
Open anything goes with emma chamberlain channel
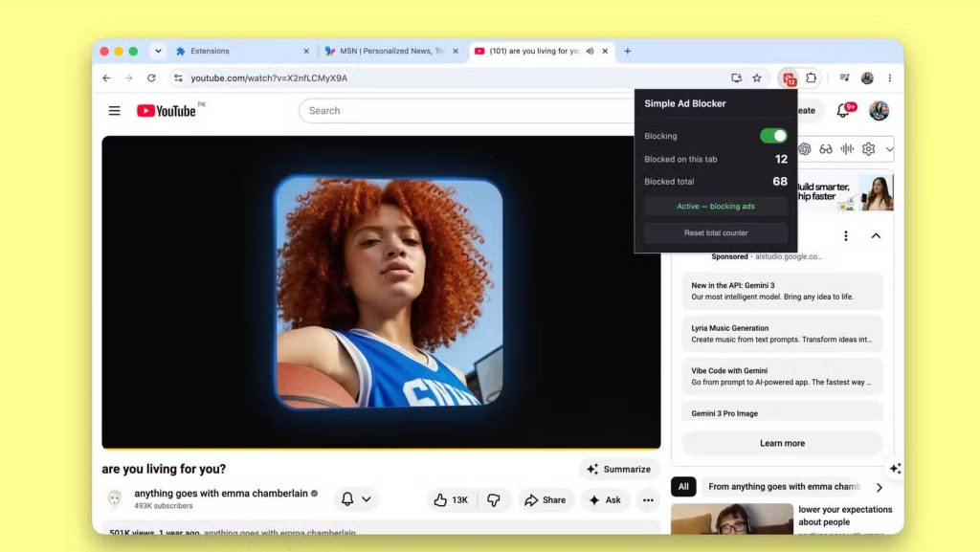(x=221, y=494)
